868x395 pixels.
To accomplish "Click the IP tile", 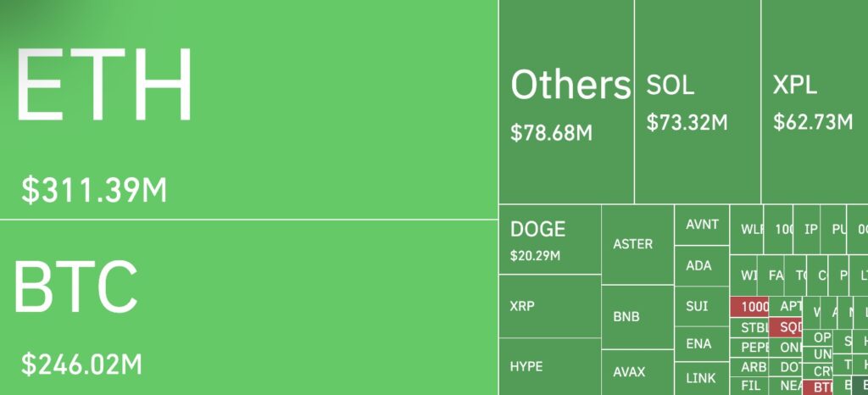I will tap(807, 230).
